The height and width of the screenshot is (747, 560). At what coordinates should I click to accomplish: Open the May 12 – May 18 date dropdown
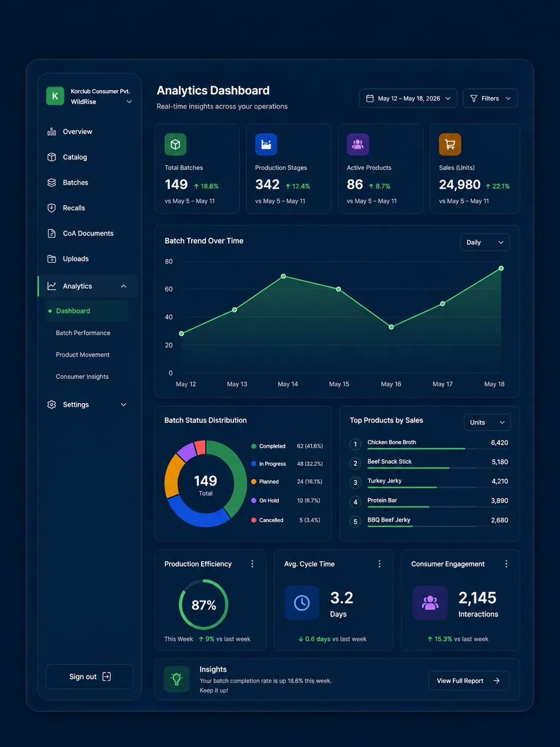point(408,99)
